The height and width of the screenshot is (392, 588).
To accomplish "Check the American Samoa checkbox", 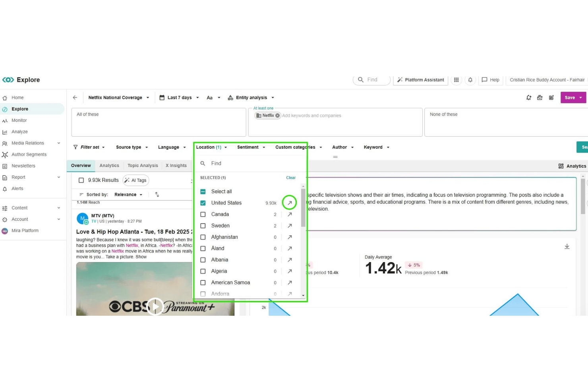I will click(203, 283).
